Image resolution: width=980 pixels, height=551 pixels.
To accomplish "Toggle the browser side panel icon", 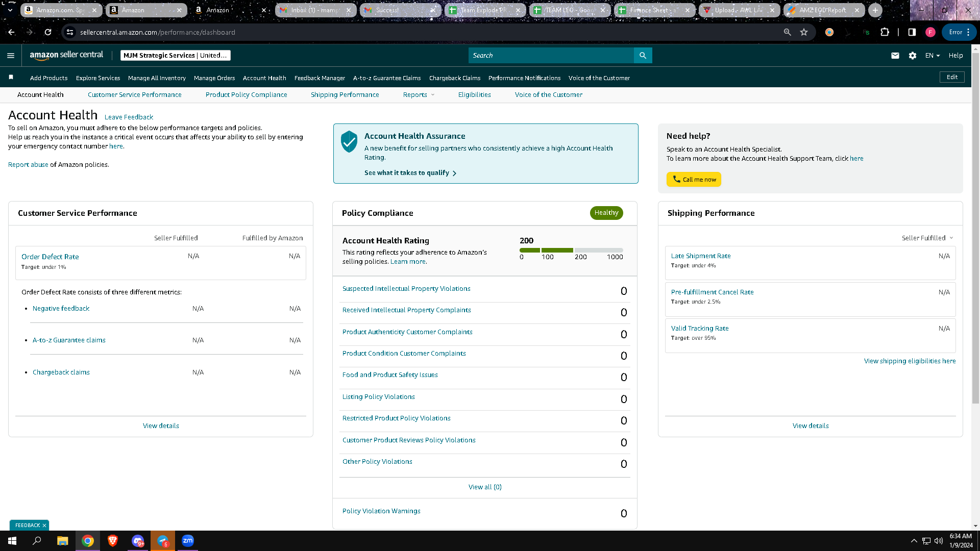I will click(912, 32).
